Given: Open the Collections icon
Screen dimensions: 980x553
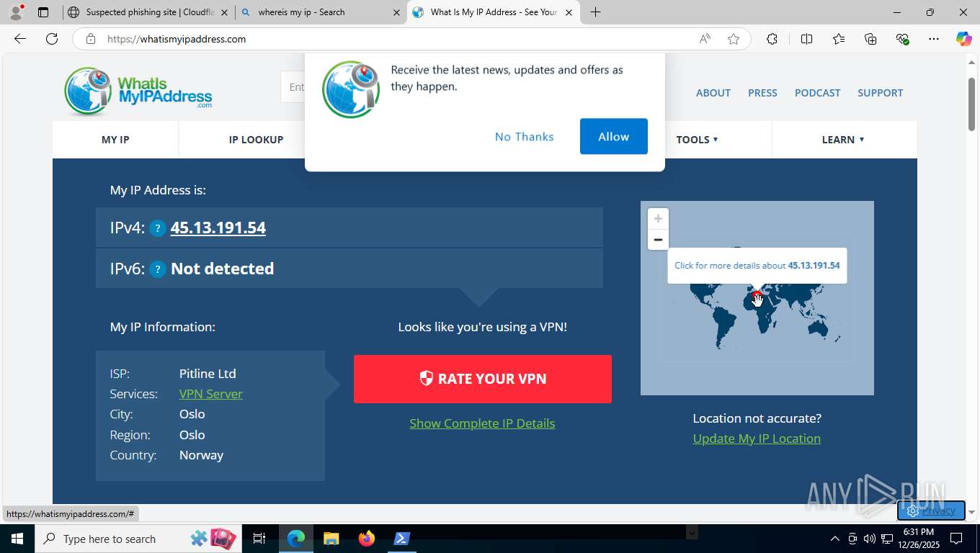Looking at the screenshot, I should [x=870, y=39].
